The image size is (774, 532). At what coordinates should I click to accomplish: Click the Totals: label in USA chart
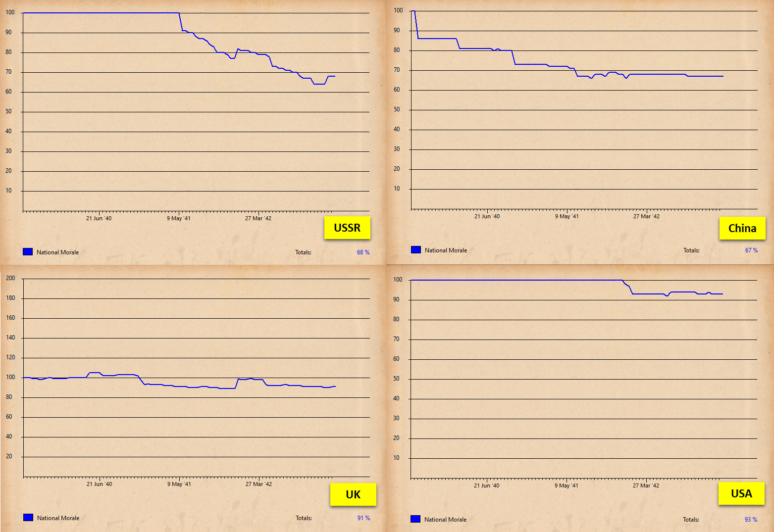[x=691, y=520]
